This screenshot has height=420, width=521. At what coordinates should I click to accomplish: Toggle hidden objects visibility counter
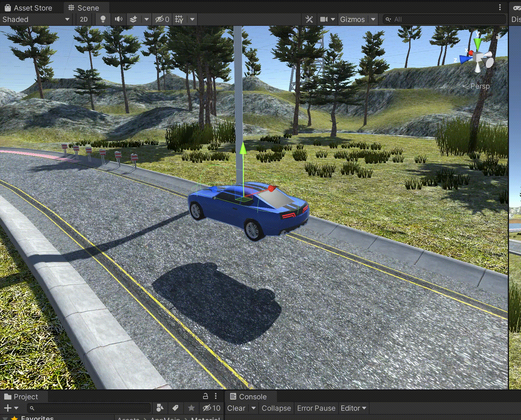point(162,20)
